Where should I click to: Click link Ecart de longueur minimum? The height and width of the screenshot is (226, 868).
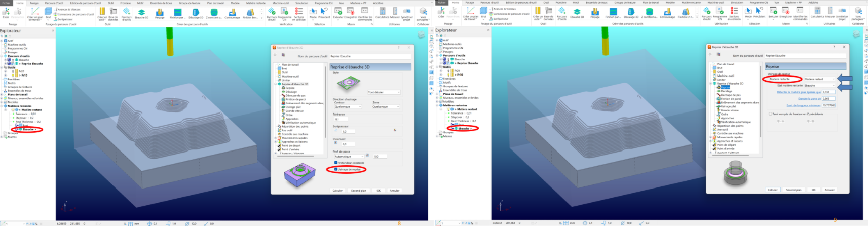(803, 105)
